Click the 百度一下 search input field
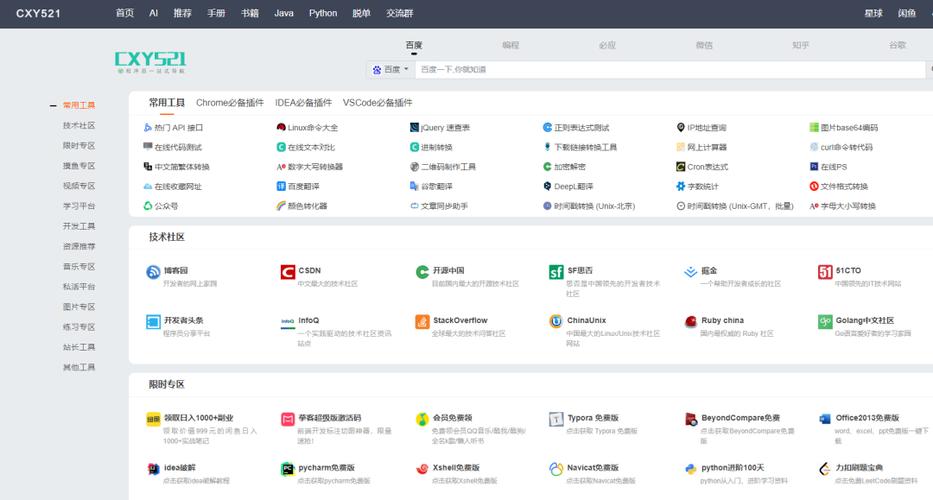The image size is (933, 500). click(x=669, y=70)
